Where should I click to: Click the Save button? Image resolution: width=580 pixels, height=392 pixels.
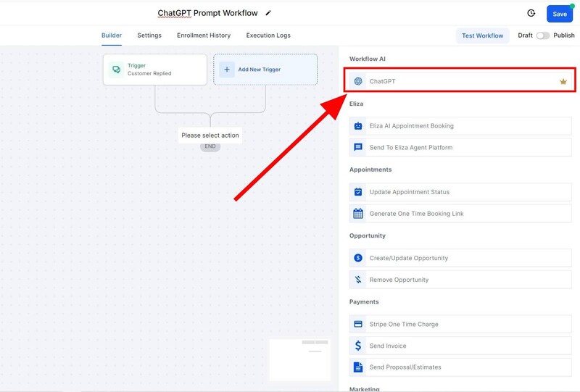560,14
